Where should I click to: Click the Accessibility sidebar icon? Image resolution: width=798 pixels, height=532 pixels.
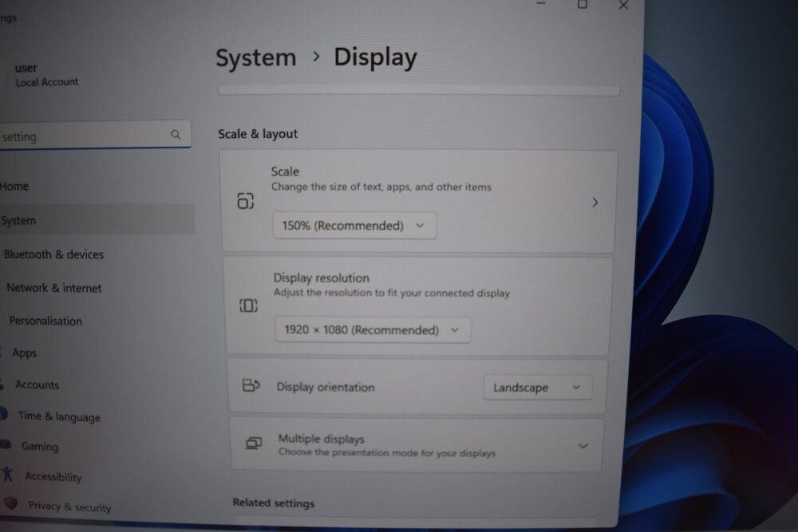pyautogui.click(x=7, y=474)
